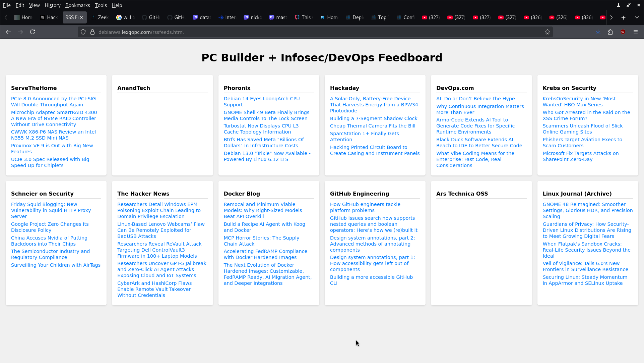The image size is (644, 363).
Task: Close the RSS Feeds tab
Action: point(81,17)
